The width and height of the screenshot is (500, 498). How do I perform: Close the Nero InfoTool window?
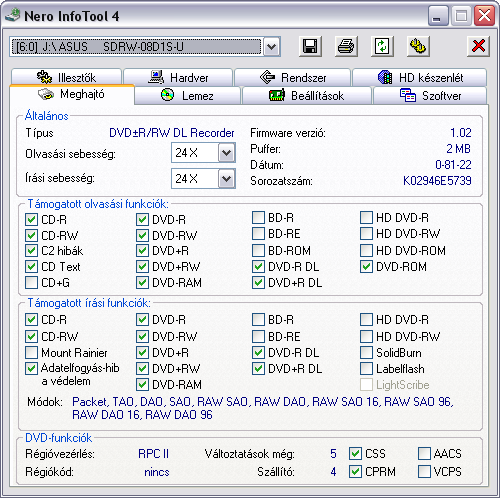pyautogui.click(x=484, y=16)
